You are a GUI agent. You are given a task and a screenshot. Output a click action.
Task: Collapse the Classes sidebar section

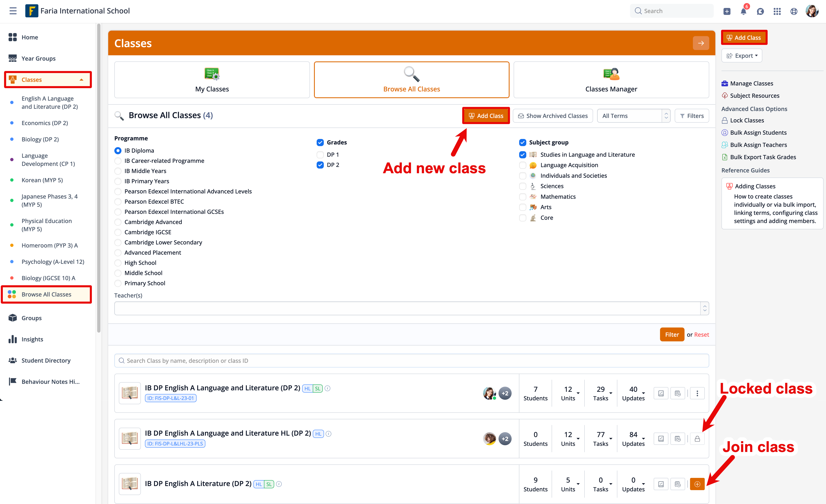click(x=81, y=80)
